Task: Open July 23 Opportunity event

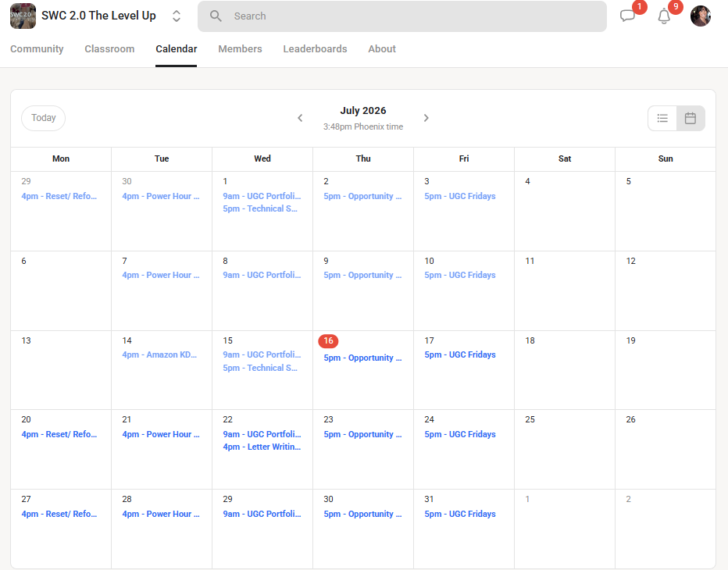Action: pyautogui.click(x=362, y=434)
